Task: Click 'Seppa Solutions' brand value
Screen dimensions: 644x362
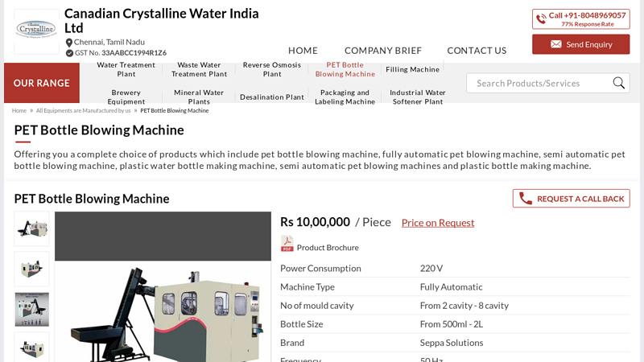Action: tap(452, 343)
